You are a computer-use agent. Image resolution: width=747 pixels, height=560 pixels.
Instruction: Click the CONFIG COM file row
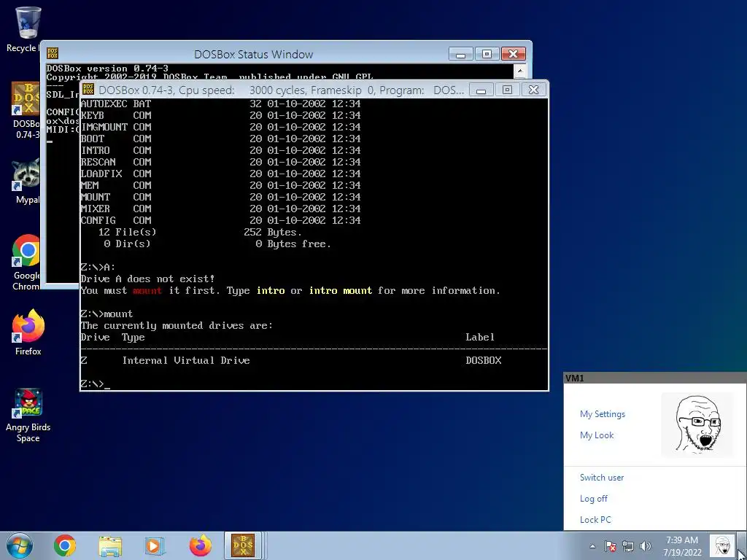tap(220, 220)
